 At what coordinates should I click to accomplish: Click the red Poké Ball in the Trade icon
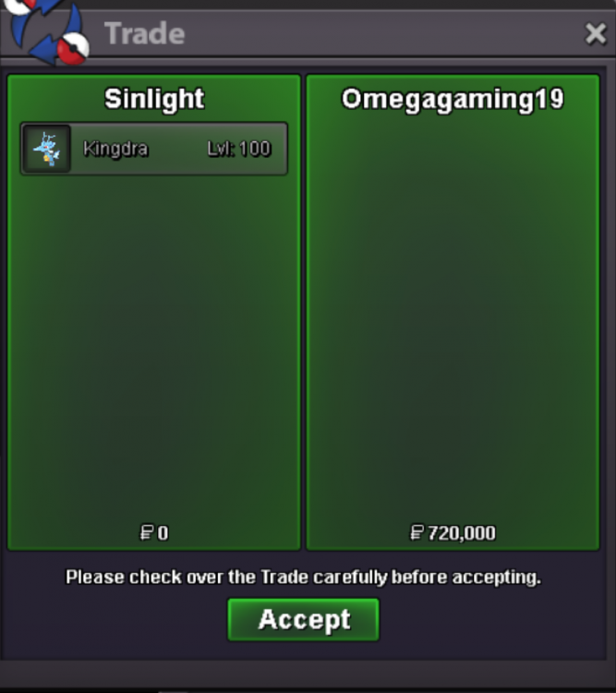click(73, 49)
